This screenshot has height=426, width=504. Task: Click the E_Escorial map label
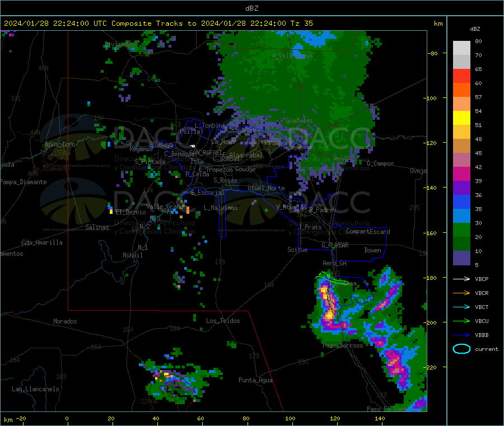[x=208, y=193]
